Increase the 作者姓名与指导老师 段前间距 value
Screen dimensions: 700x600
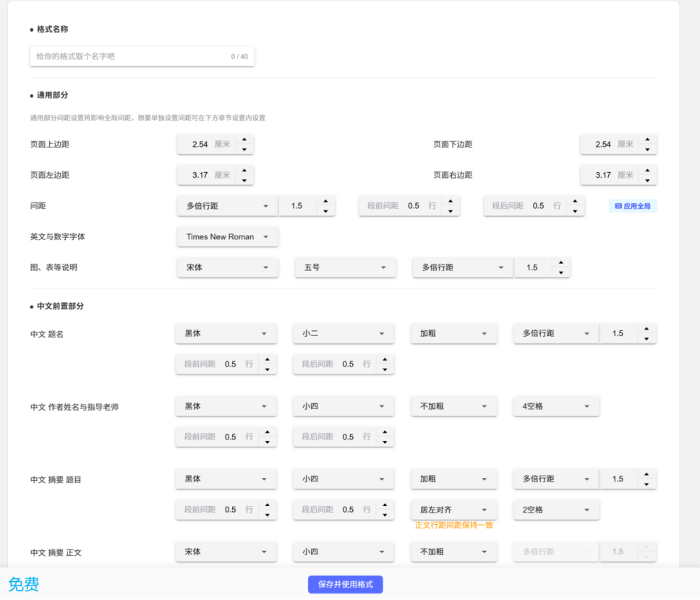(267, 432)
